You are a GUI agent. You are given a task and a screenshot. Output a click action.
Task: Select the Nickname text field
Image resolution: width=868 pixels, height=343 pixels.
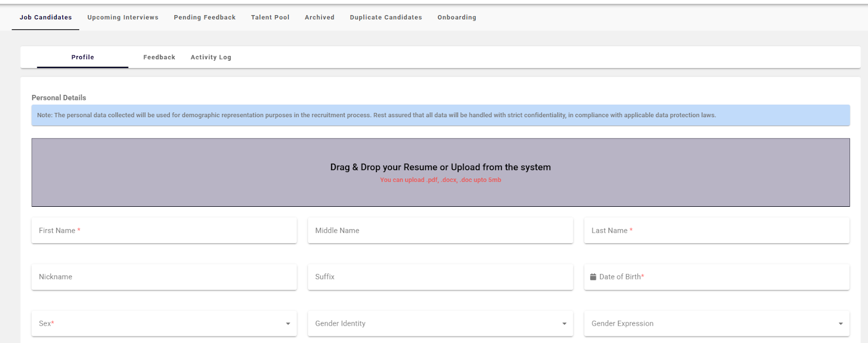164,277
